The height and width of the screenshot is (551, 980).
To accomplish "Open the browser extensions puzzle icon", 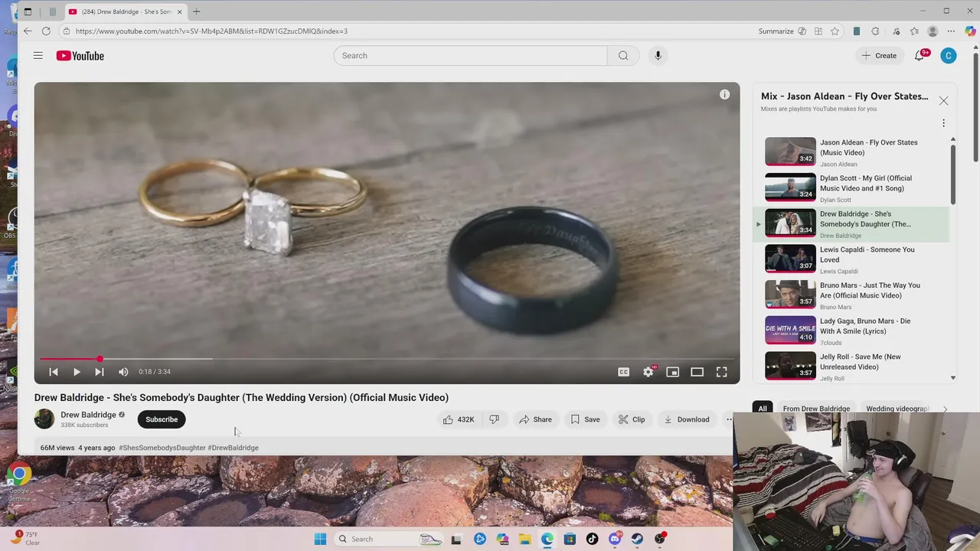I will (874, 31).
